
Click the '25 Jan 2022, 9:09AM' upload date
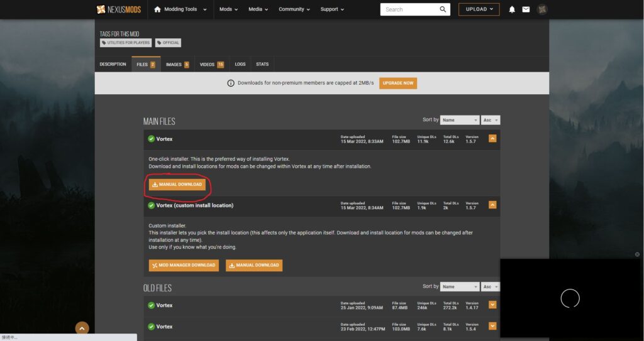click(x=362, y=308)
